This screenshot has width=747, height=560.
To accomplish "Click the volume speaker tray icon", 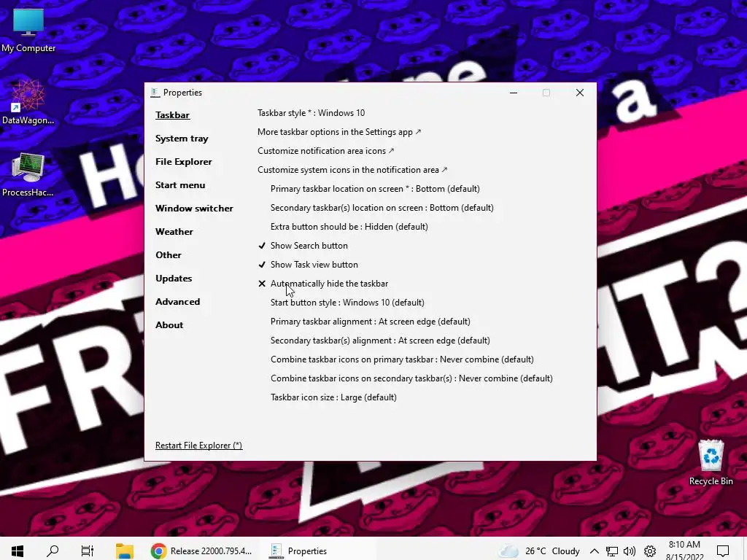I will click(x=630, y=551).
